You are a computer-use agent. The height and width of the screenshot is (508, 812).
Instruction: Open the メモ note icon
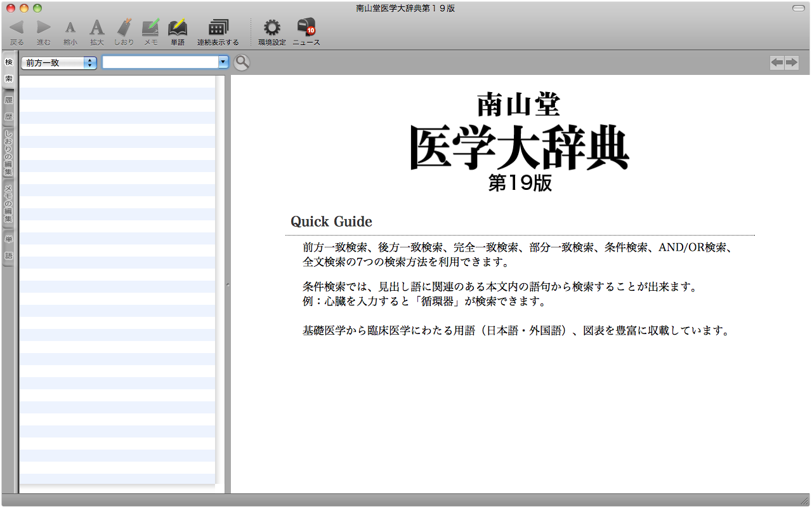(150, 27)
